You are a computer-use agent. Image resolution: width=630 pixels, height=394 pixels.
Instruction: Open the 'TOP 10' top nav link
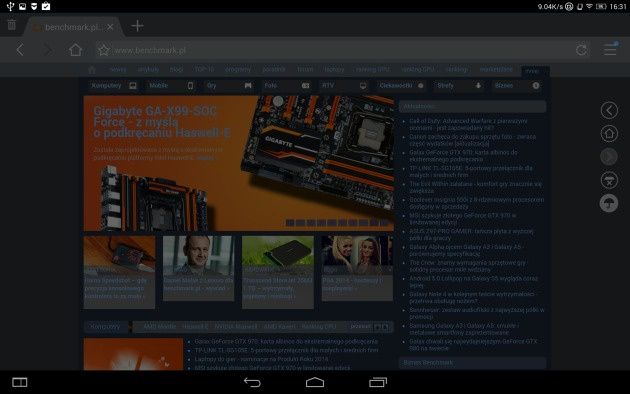(x=204, y=69)
